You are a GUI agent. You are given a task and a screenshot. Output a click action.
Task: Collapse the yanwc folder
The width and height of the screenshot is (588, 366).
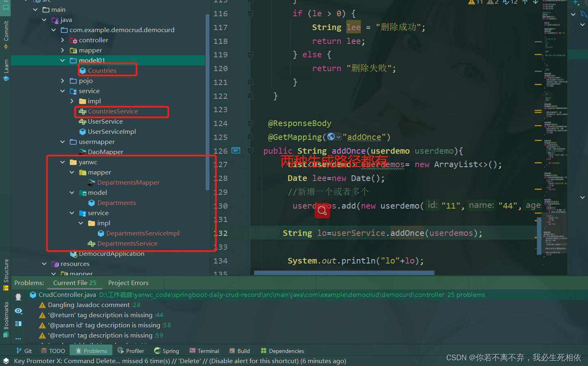tap(62, 162)
